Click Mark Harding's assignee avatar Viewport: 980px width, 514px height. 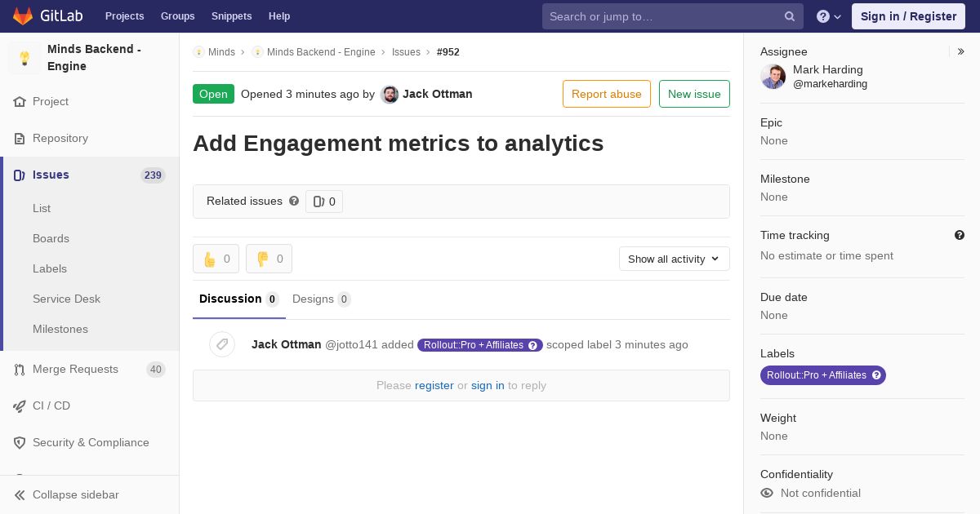[773, 77]
